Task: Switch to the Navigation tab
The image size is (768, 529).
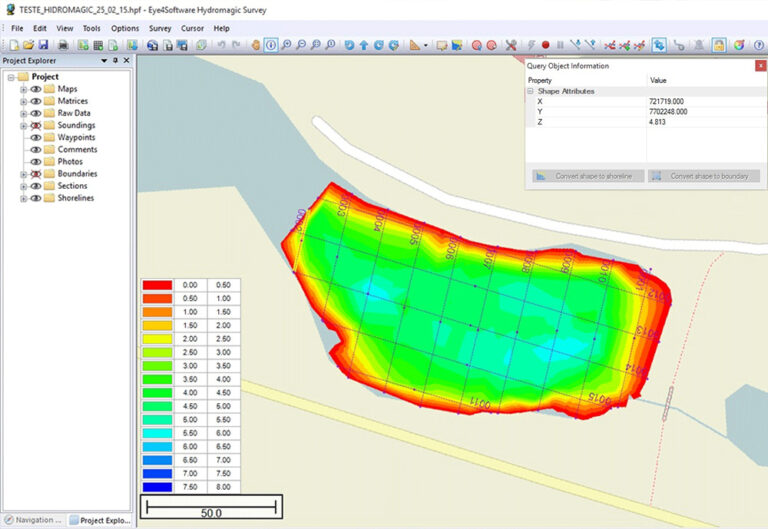Action: [x=33, y=520]
